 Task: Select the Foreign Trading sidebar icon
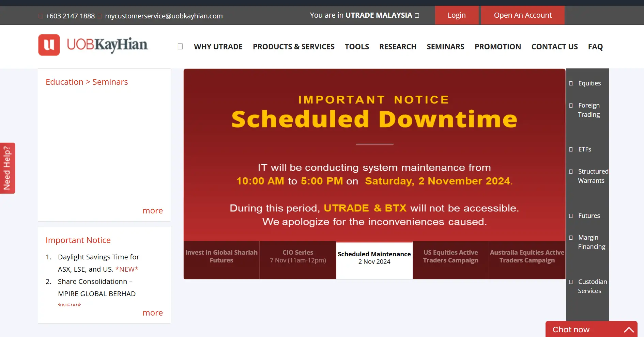point(571,106)
